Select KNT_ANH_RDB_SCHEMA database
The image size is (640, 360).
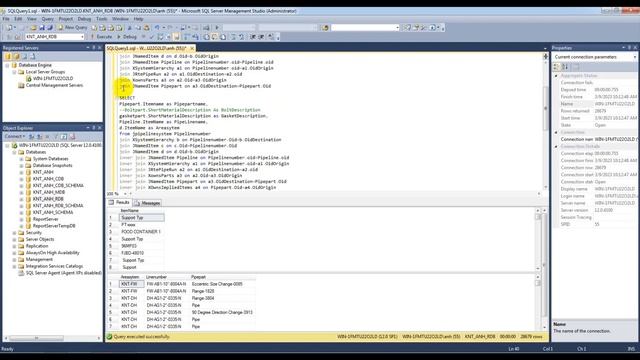pos(58,206)
